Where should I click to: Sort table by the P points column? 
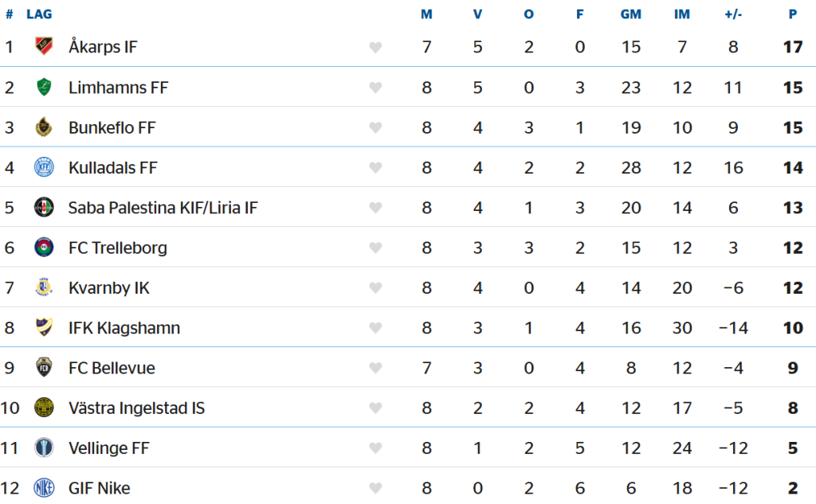coord(792,15)
